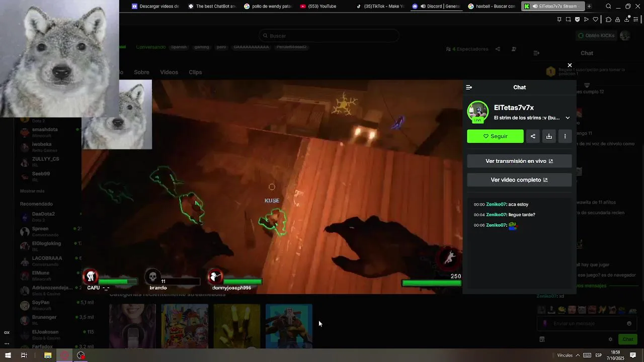Share the clip via share icon beside Seguir
The height and width of the screenshot is (362, 644).
pyautogui.click(x=533, y=136)
